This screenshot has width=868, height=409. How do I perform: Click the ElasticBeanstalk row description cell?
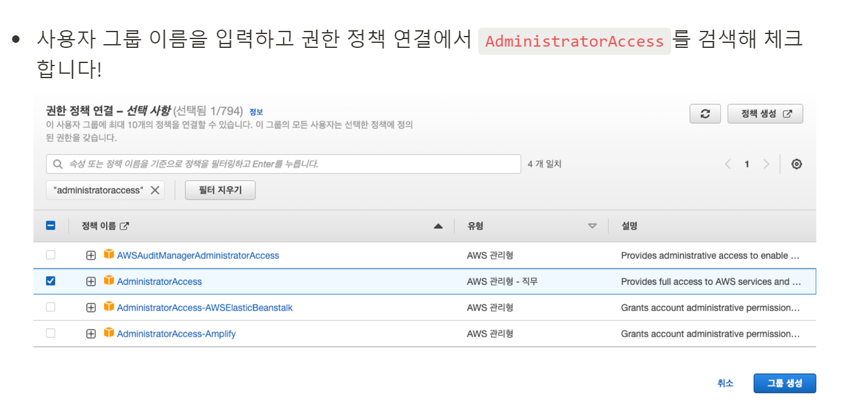[711, 308]
